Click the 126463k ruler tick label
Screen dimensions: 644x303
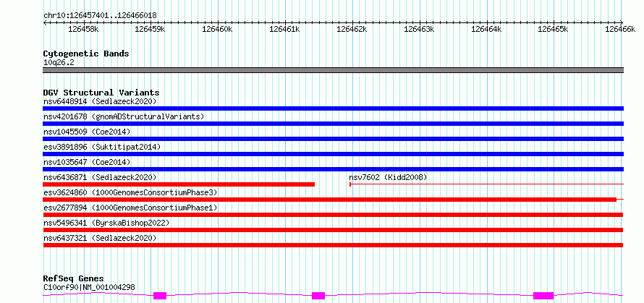420,29
